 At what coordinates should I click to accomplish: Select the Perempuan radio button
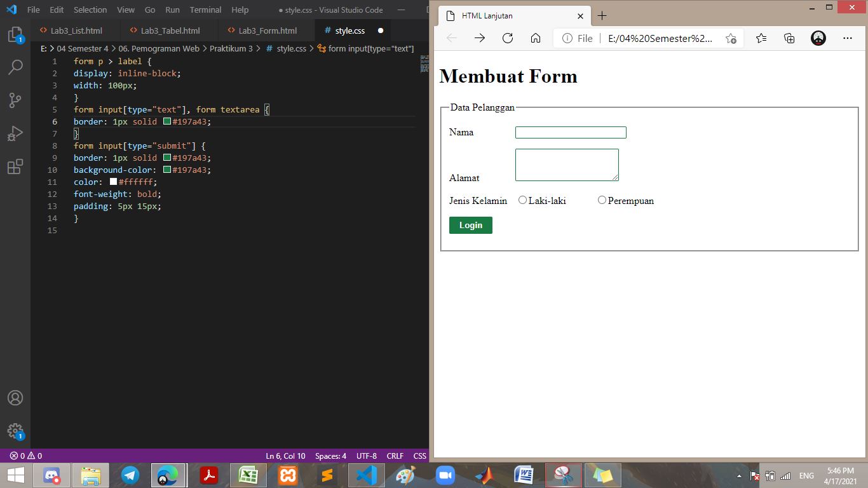tap(602, 200)
